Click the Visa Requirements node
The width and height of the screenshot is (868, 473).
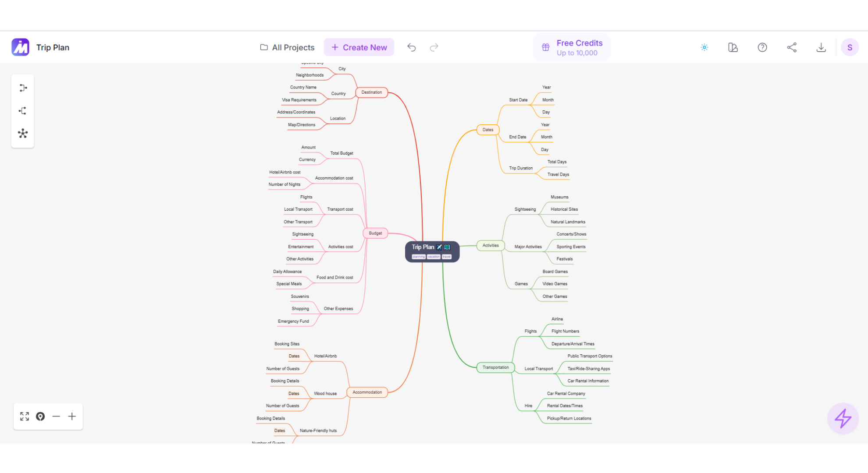click(299, 100)
